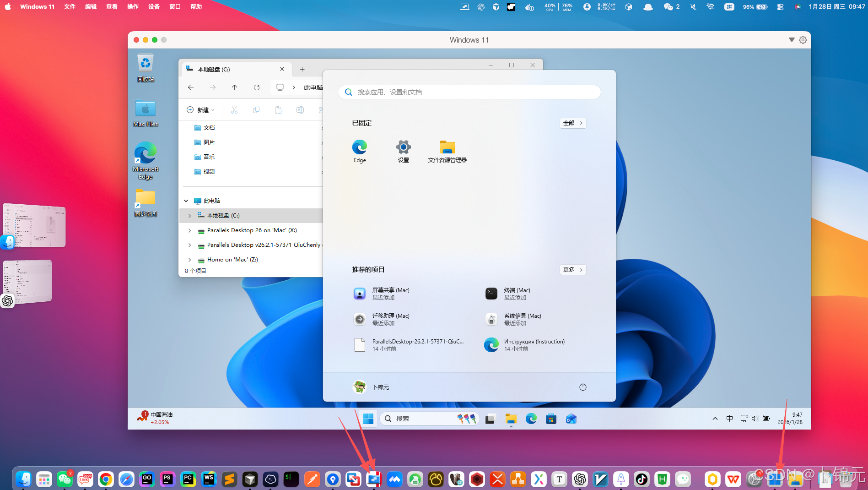This screenshot has width=868, height=490.
Task: Click the taskbar 搜索 box
Action: [429, 419]
